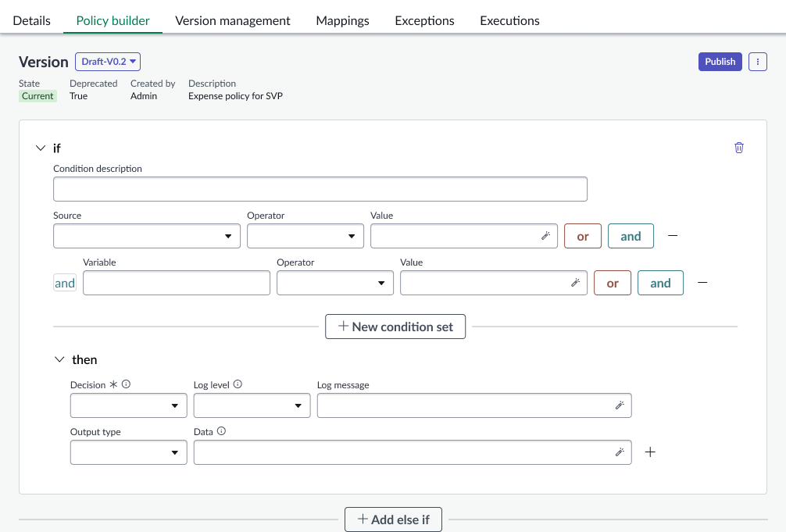Click into the Log message field
The width and height of the screenshot is (786, 532).
(474, 405)
